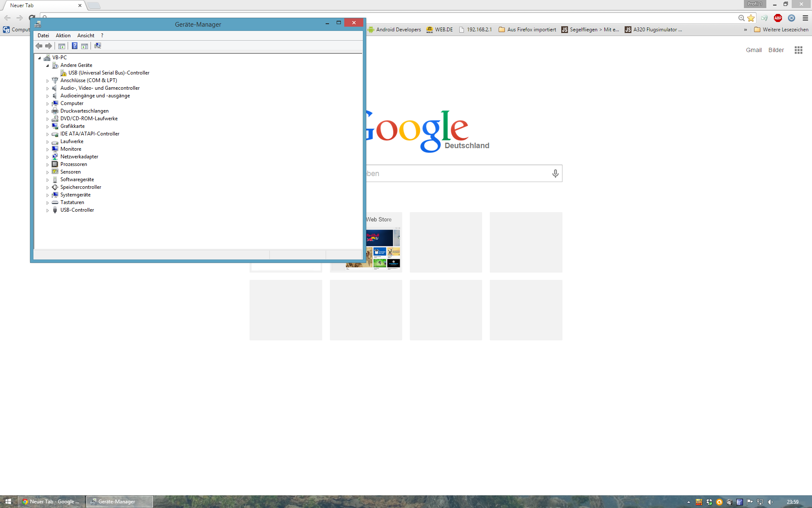Click scan for hardware changes toolbar icon

98,46
